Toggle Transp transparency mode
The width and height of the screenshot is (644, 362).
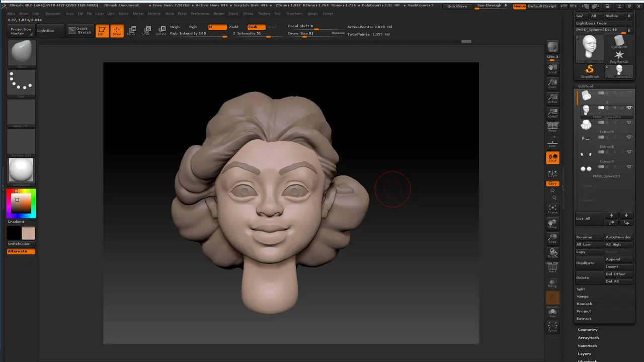[x=552, y=283]
